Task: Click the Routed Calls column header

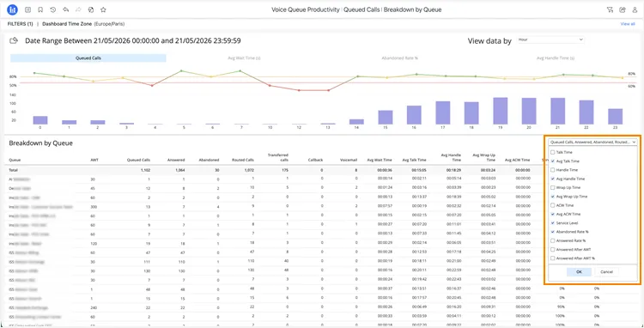Action: click(x=243, y=160)
